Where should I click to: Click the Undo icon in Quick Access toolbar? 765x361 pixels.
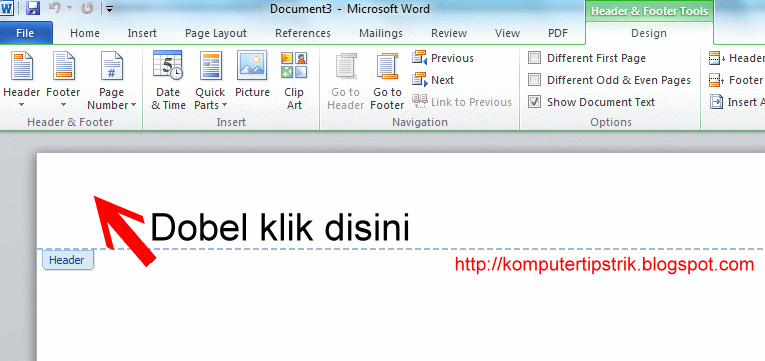[54, 8]
